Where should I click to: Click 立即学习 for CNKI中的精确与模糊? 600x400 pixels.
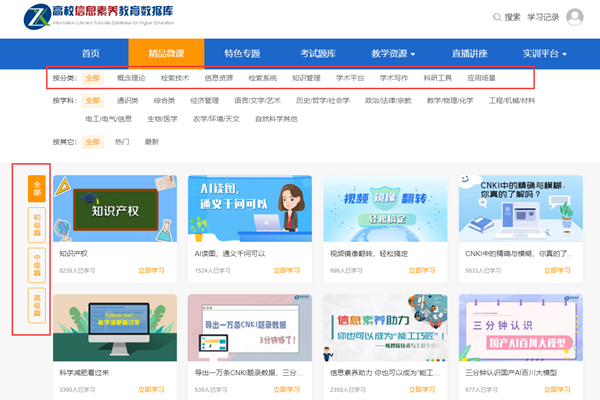point(557,271)
